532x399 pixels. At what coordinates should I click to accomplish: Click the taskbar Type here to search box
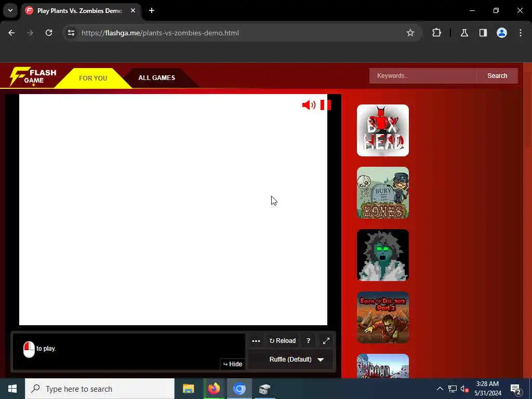[100, 389]
